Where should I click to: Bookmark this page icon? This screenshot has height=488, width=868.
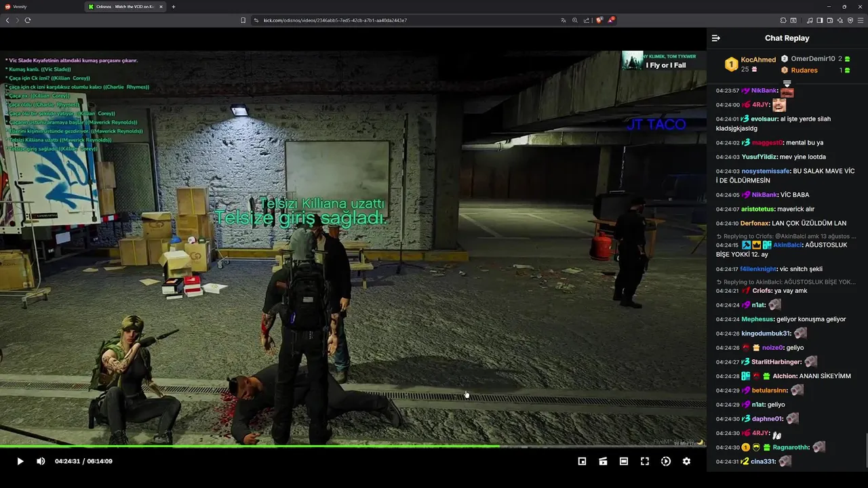(x=243, y=20)
